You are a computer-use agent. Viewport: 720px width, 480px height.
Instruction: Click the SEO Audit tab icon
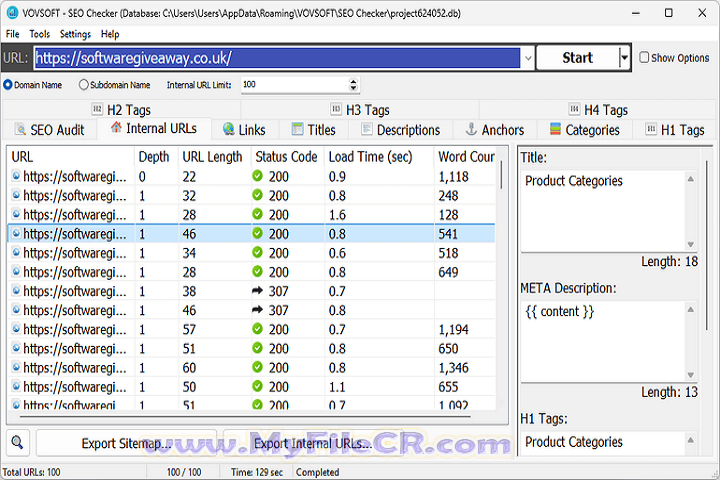pyautogui.click(x=20, y=129)
